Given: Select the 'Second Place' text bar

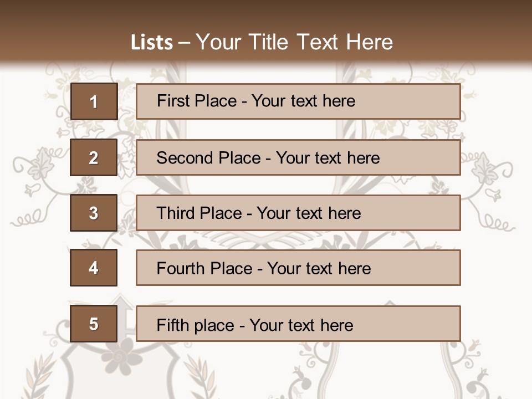Looking at the screenshot, I should tap(298, 157).
